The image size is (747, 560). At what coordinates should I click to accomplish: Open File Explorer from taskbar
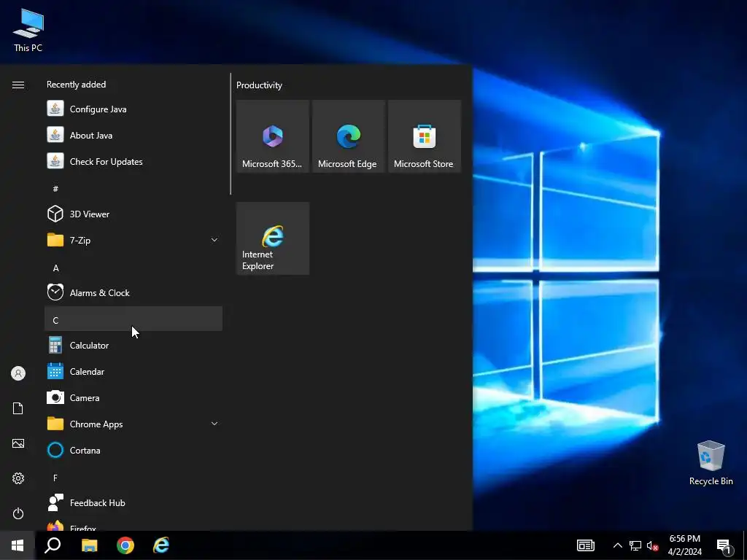[x=89, y=545]
